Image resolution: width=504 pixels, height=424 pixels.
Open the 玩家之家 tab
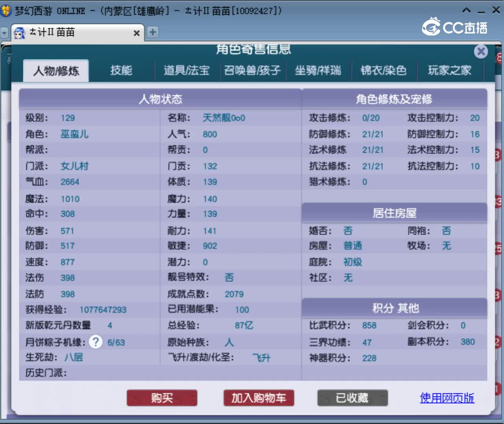[x=450, y=70]
